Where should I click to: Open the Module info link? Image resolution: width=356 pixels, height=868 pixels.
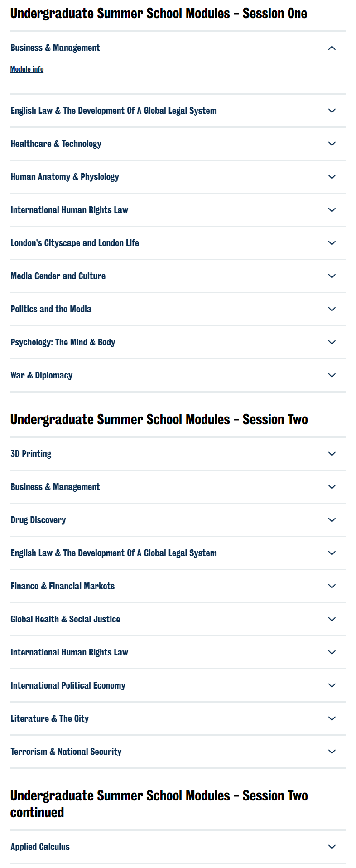[27, 69]
